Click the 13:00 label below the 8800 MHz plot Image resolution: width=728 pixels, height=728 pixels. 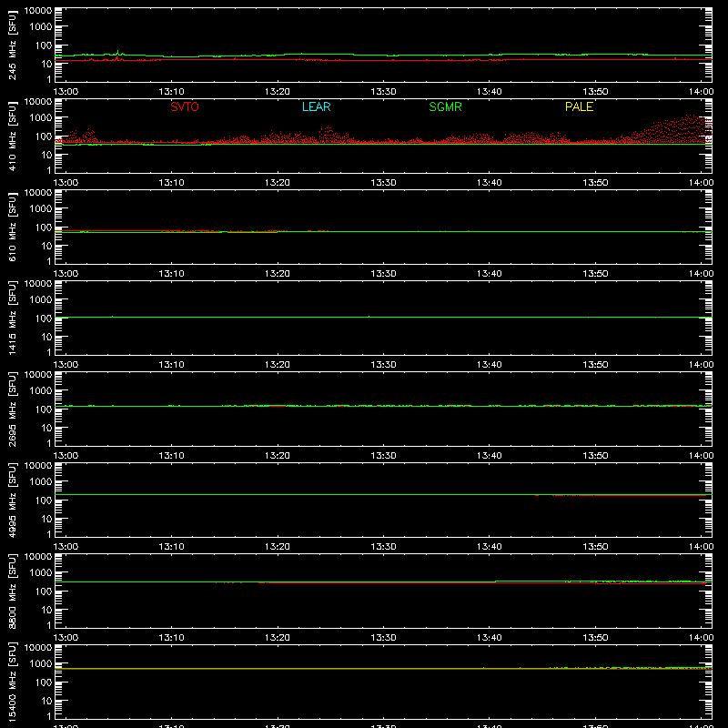pos(66,638)
